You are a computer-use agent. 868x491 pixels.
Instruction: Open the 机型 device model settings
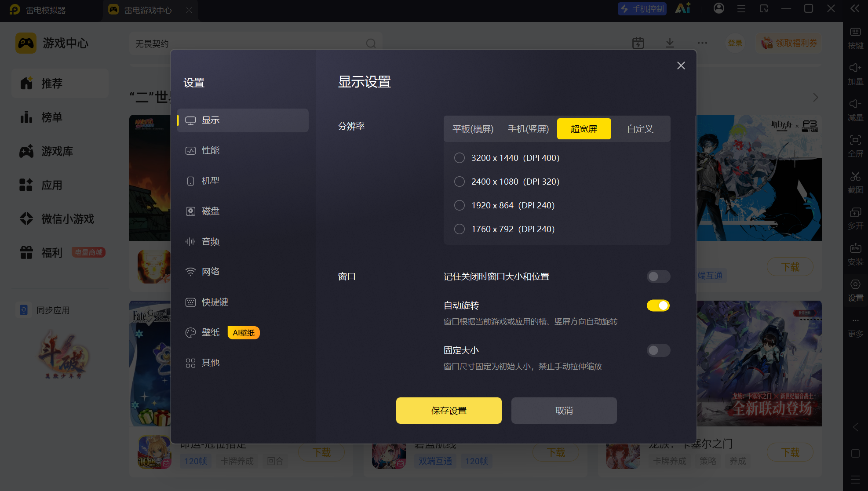point(242,181)
